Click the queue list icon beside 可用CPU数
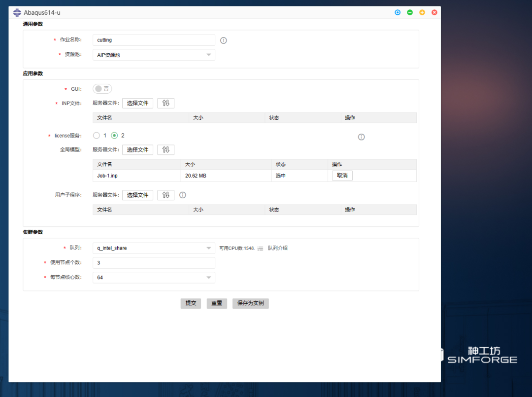Screen dimensions: 532x397 tap(260, 248)
